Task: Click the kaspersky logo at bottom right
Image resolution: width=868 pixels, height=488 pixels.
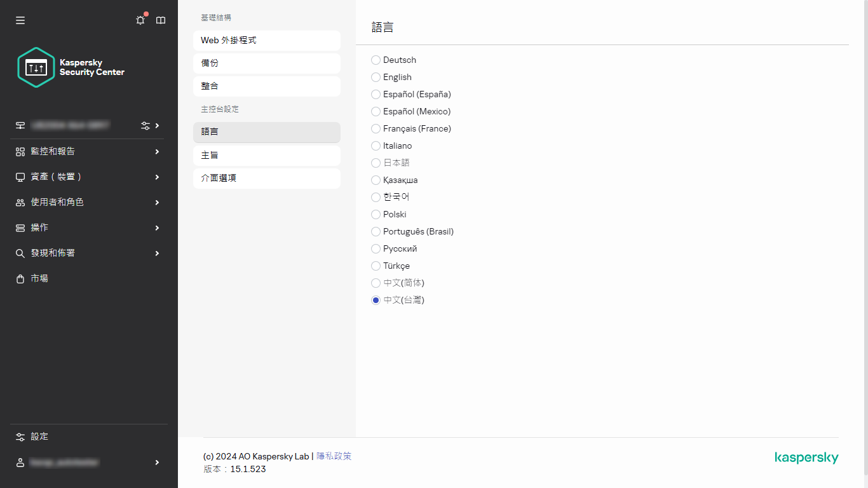Action: click(806, 457)
